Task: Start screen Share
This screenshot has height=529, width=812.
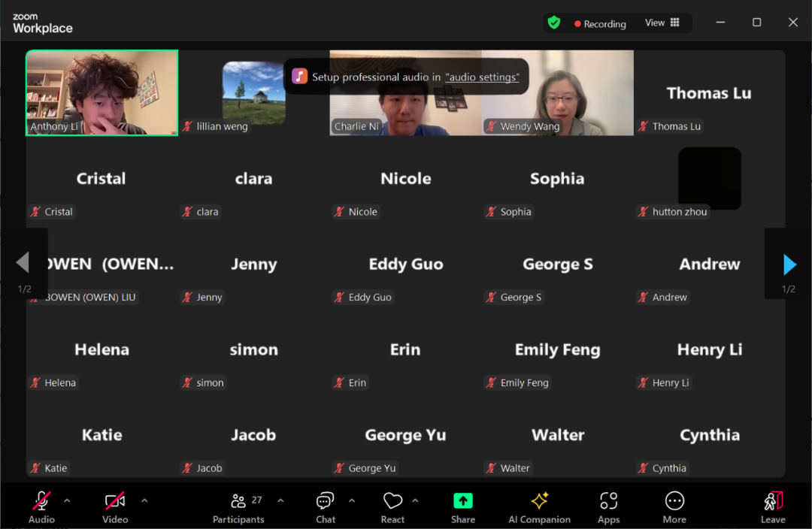Action: click(463, 507)
